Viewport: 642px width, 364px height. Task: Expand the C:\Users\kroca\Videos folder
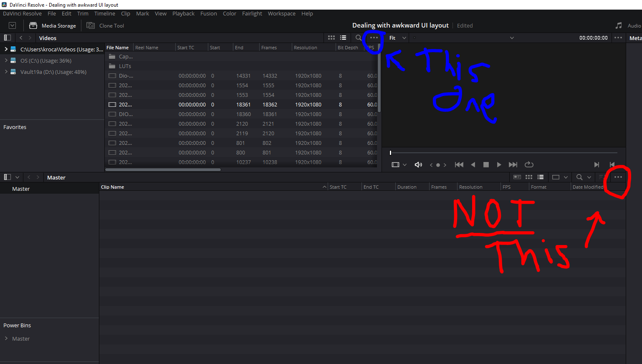[6, 49]
